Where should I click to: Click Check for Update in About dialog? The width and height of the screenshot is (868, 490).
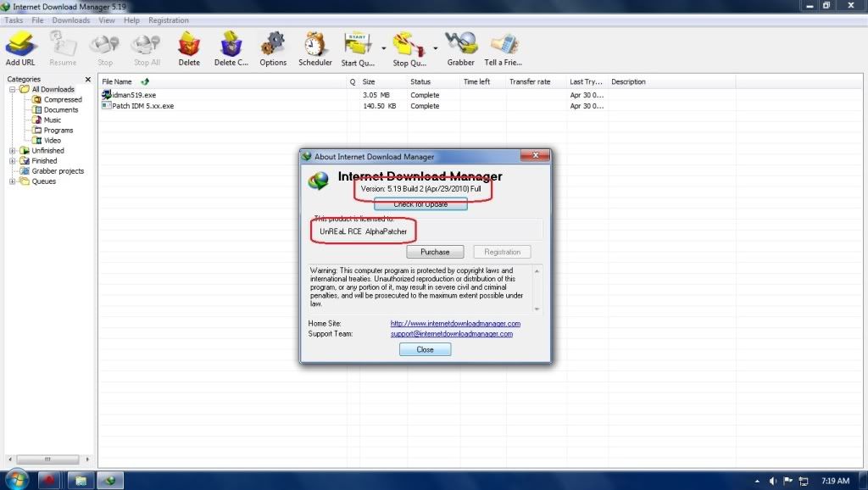(x=420, y=204)
